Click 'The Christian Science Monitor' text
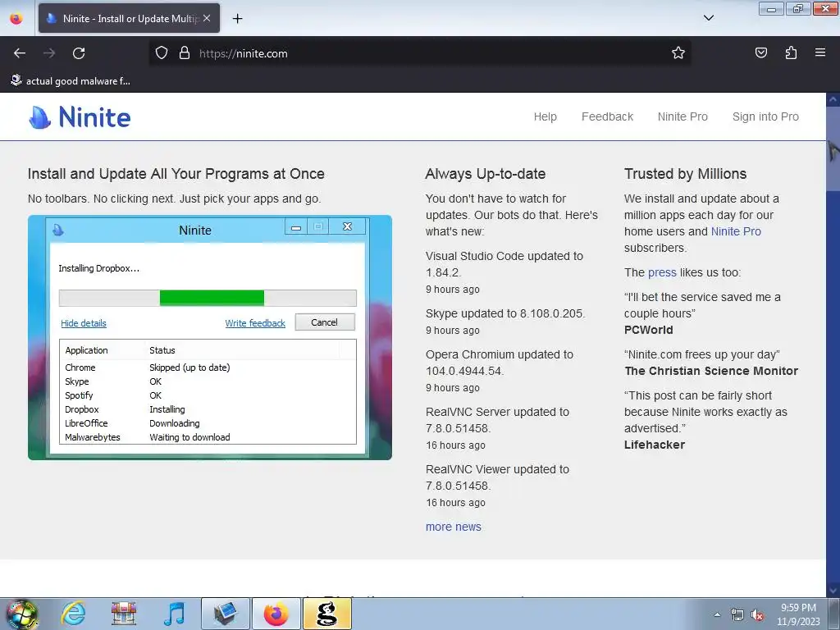 (x=711, y=372)
